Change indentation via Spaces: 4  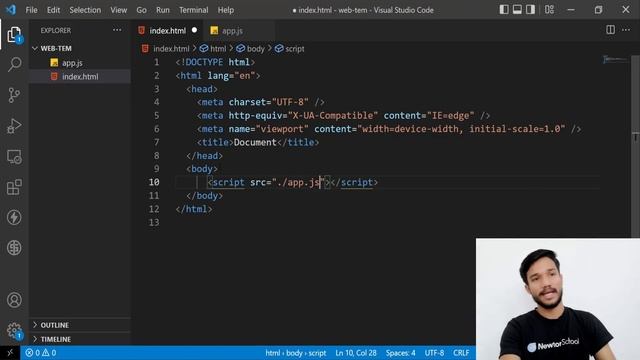coord(400,353)
